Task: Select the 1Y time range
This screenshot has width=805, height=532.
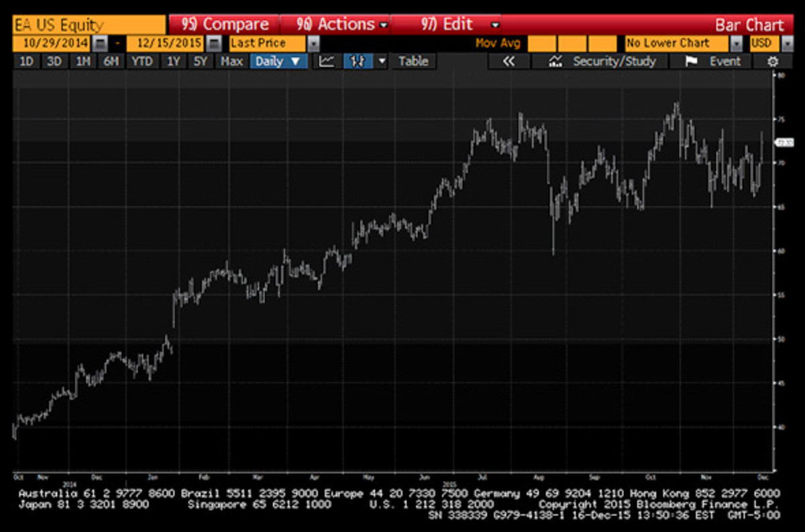Action: pyautogui.click(x=173, y=61)
